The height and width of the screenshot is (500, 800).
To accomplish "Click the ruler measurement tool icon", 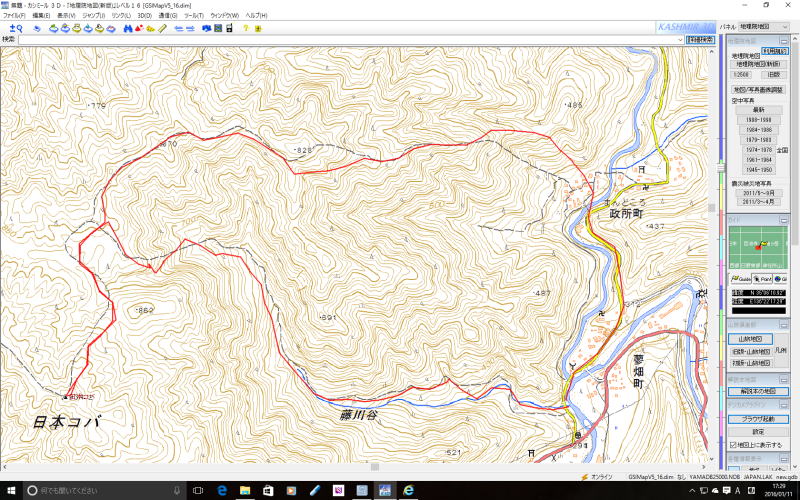I will [x=162, y=28].
